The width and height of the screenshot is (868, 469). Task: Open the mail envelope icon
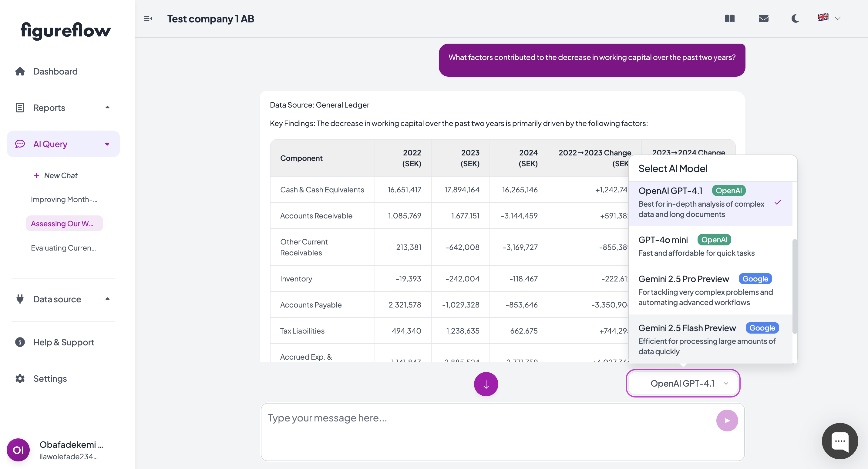[763, 18]
